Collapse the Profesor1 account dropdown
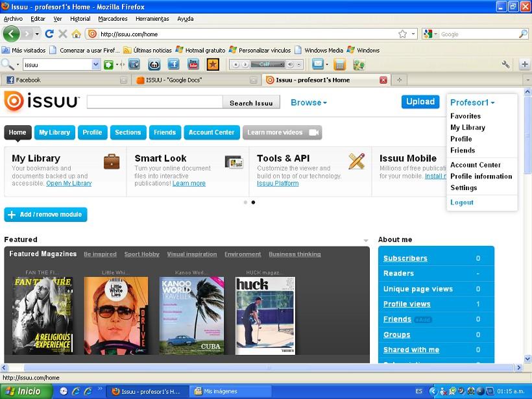Image resolution: width=532 pixels, height=399 pixels. click(472, 103)
